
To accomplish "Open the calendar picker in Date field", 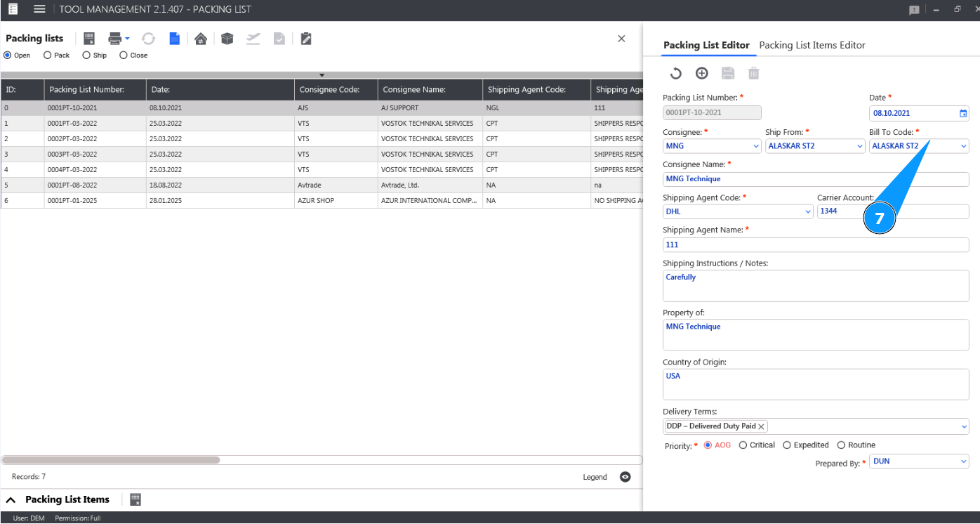I will tap(963, 113).
